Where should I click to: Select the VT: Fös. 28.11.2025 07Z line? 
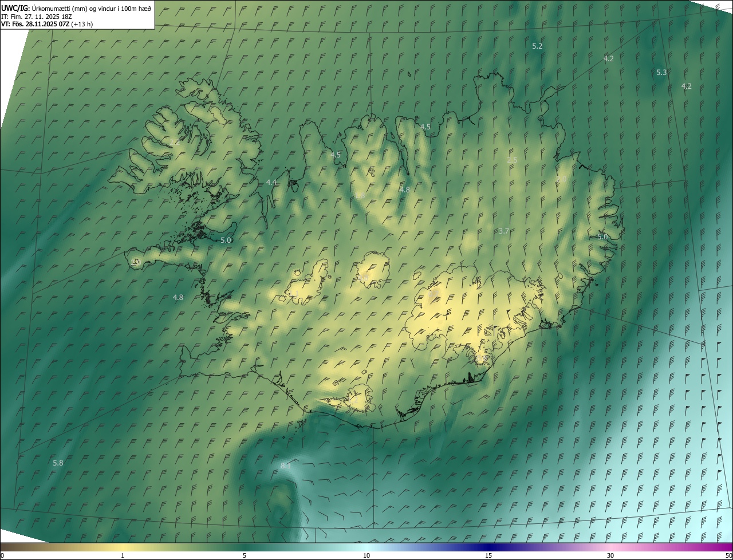coord(47,24)
